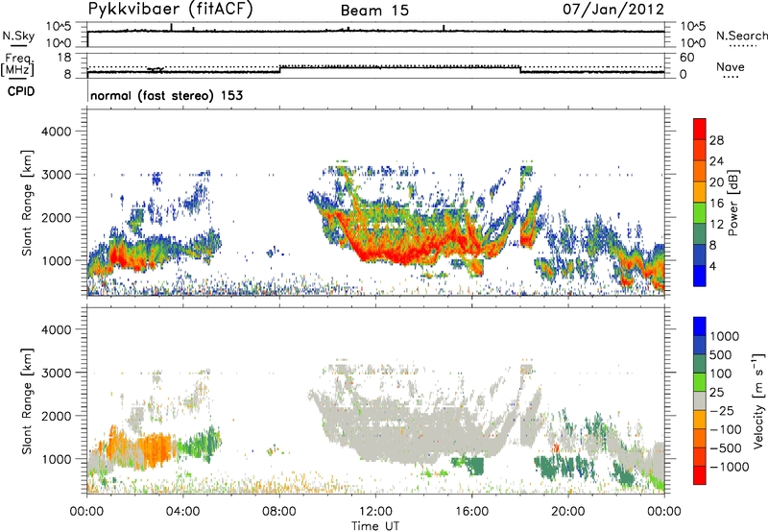768x532 pixels.
Task: Click the Pykkvibaer (fitACF) plot title
Action: pyautogui.click(x=171, y=10)
